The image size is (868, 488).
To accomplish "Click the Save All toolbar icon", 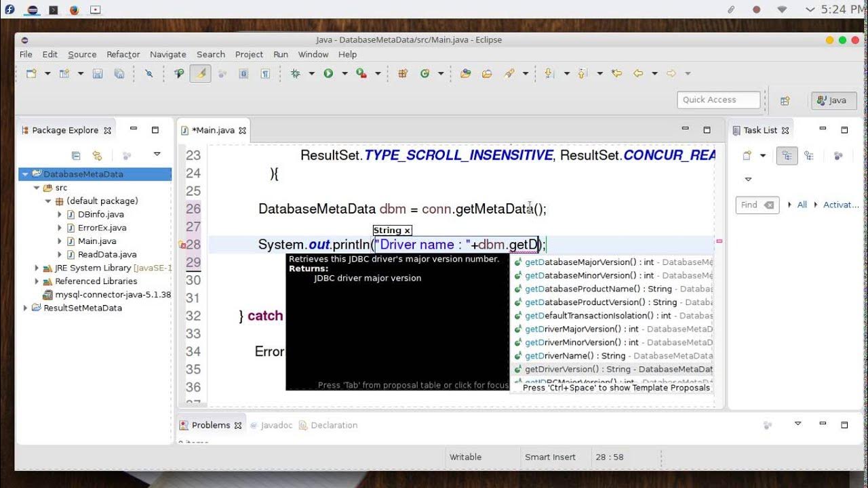I will point(119,73).
